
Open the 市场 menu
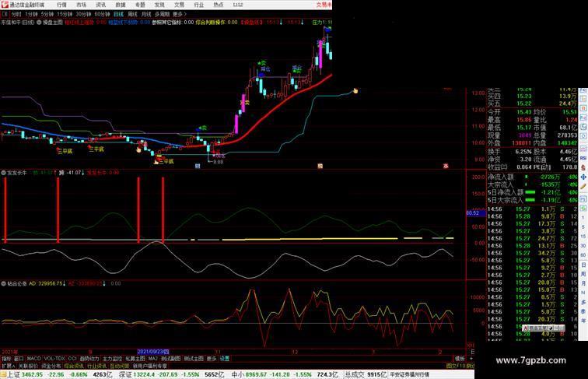[81, 5]
